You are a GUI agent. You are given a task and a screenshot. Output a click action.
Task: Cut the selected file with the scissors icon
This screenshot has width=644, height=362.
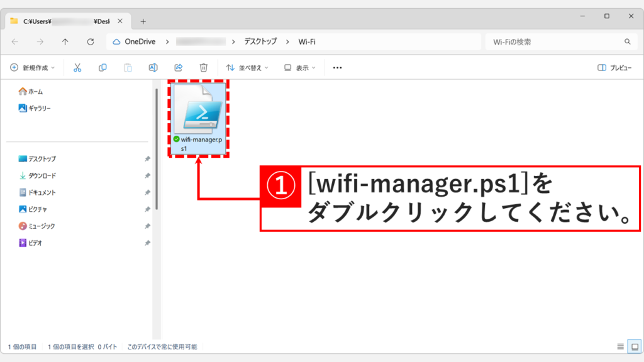coord(77,67)
